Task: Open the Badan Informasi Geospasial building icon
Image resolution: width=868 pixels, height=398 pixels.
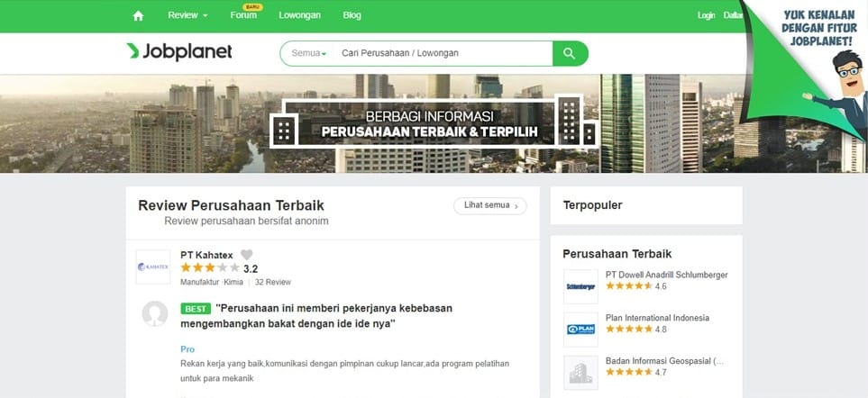Action: 580,373
